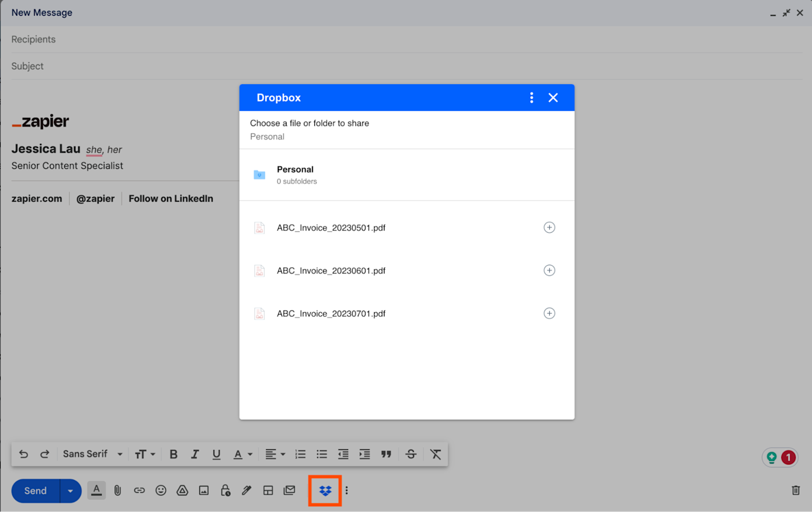Open the text alignment dropdown

275,454
